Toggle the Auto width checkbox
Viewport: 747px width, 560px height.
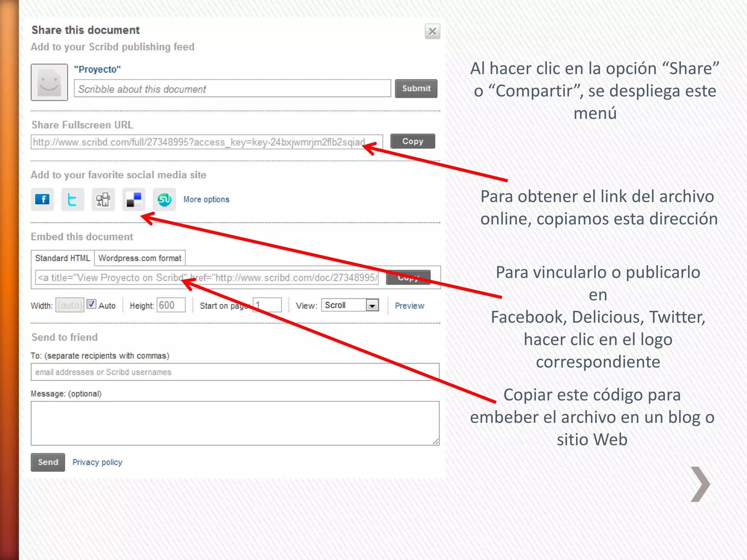coord(91,304)
